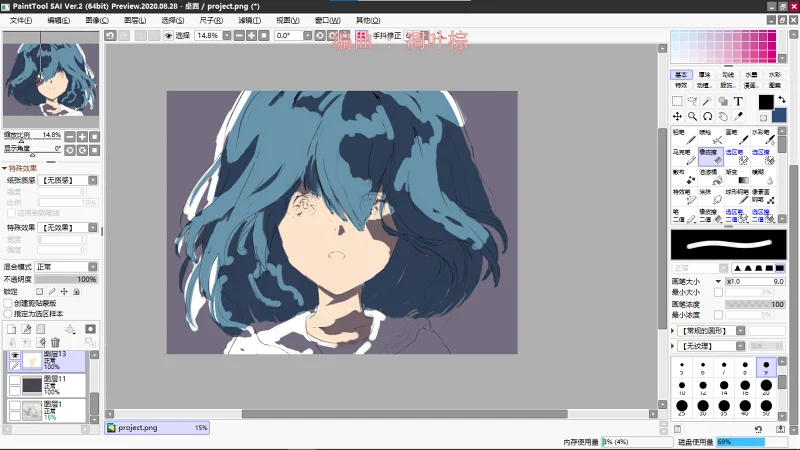The width and height of the screenshot is (800, 450).
Task: Select the eyedropper color picker tool
Action: pos(738,116)
